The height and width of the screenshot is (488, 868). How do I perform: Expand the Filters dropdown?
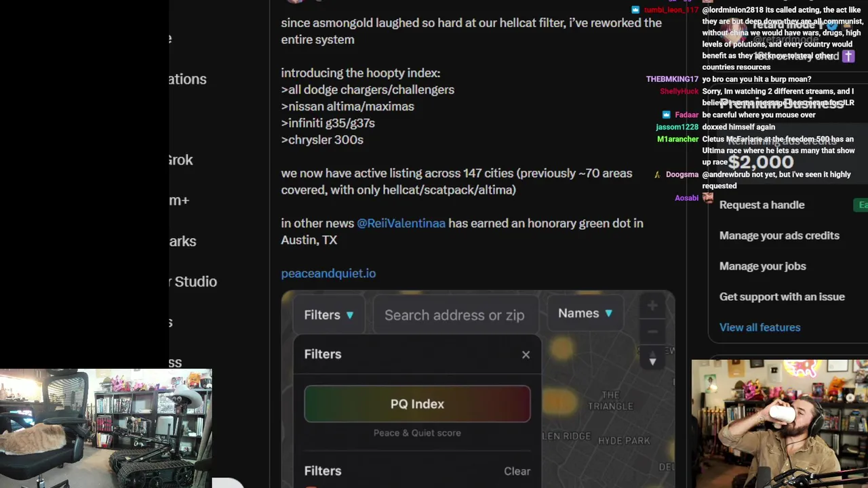[x=329, y=315]
